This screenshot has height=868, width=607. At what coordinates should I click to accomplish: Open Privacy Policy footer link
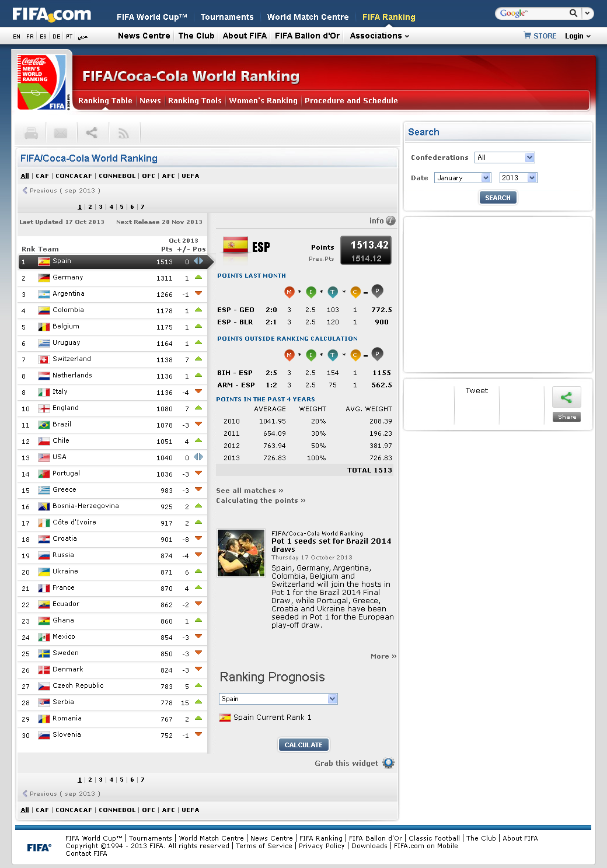(x=322, y=846)
